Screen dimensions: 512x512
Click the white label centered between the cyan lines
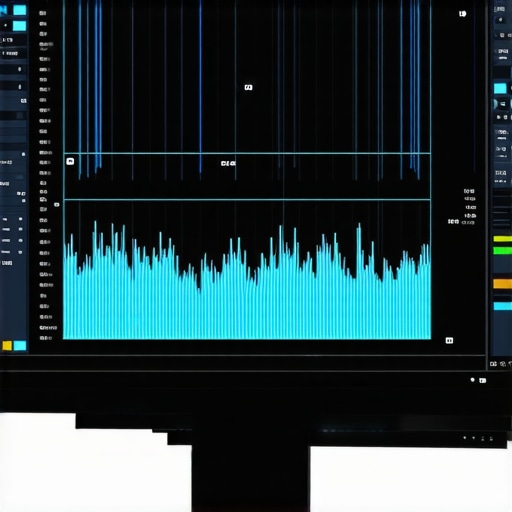click(x=228, y=163)
